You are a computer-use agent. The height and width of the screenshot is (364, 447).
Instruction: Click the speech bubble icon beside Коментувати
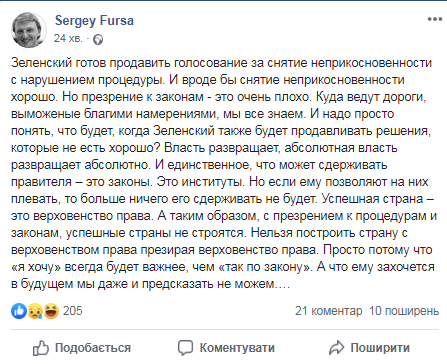(x=185, y=348)
